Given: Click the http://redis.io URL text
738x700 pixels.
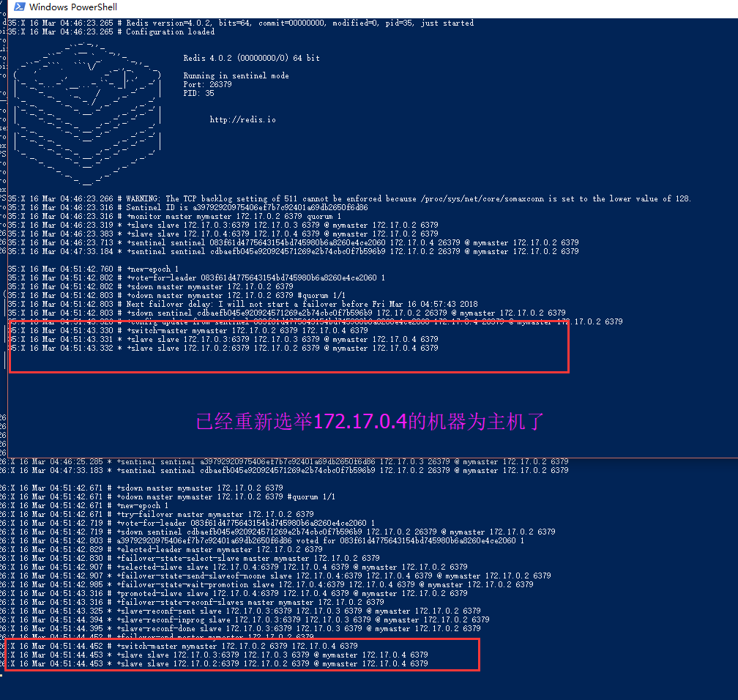Looking at the screenshot, I should pos(243,119).
